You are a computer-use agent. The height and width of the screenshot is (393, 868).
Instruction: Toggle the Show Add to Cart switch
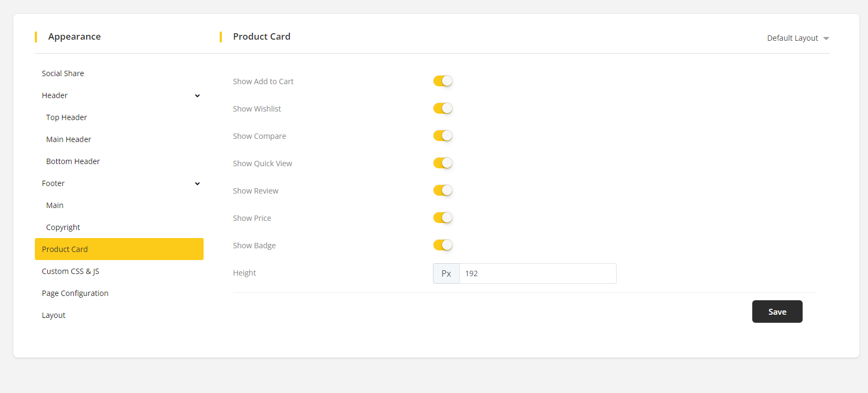(x=443, y=81)
